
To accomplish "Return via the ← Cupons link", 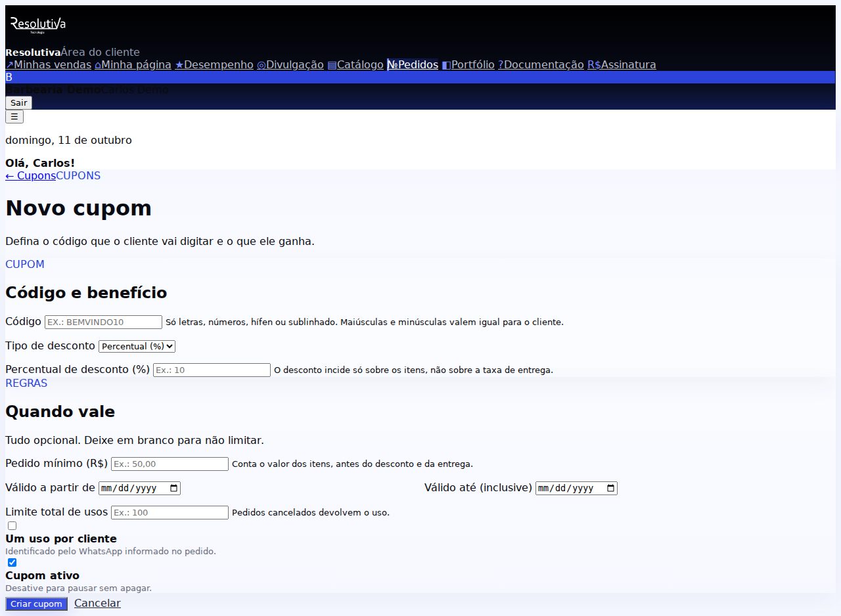I will (x=30, y=175).
